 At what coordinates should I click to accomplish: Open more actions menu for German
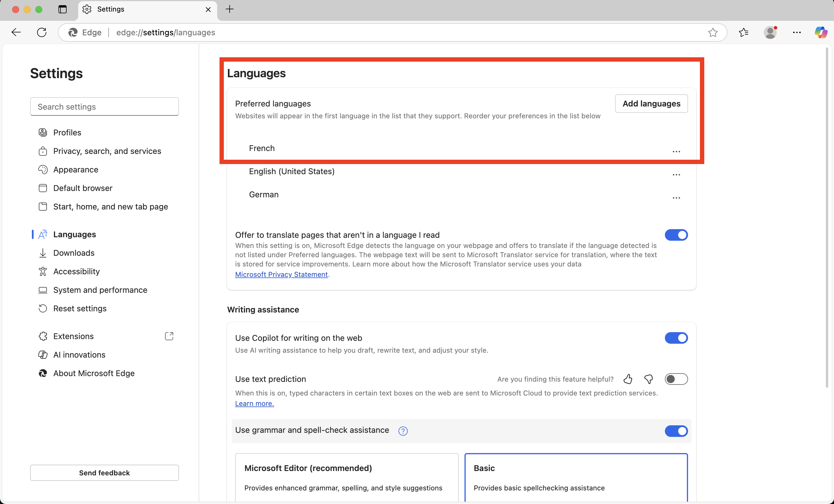tap(676, 198)
